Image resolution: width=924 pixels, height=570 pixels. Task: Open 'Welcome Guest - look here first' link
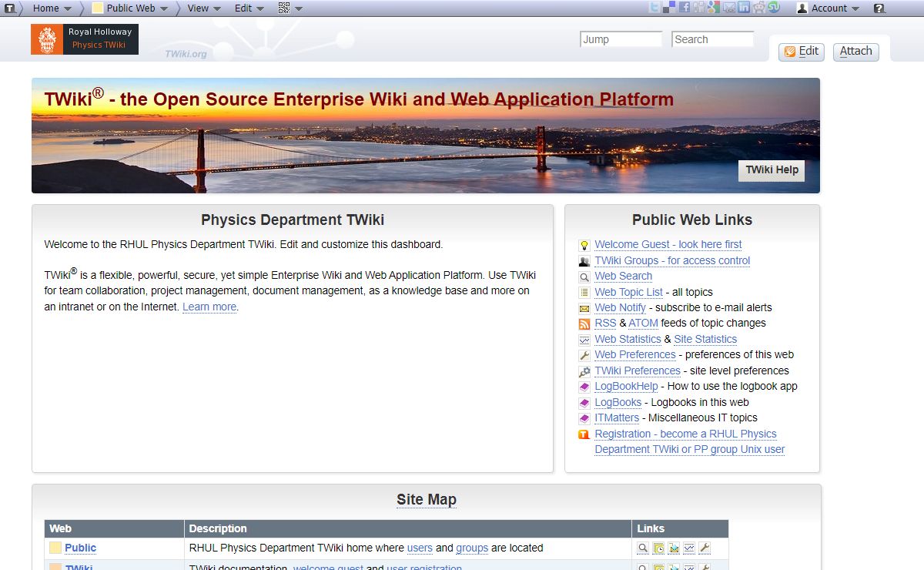pos(668,244)
